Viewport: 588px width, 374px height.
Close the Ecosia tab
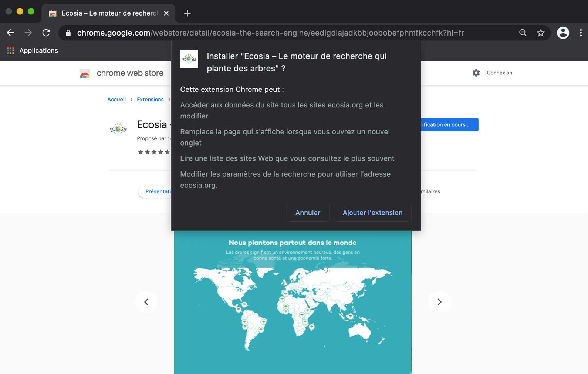(x=166, y=13)
